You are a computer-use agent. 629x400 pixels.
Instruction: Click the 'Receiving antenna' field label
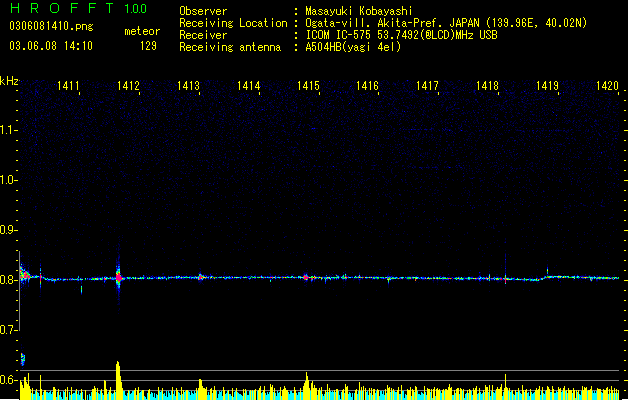coord(230,47)
